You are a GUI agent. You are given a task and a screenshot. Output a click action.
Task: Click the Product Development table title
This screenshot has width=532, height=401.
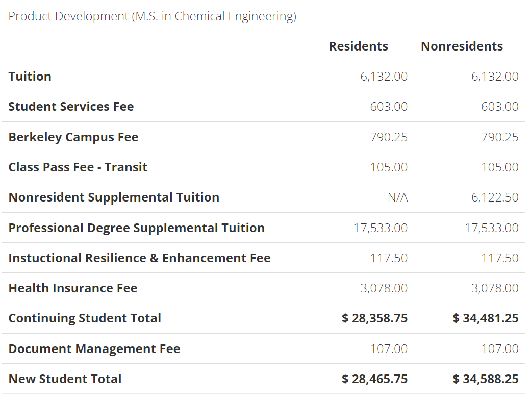point(153,16)
